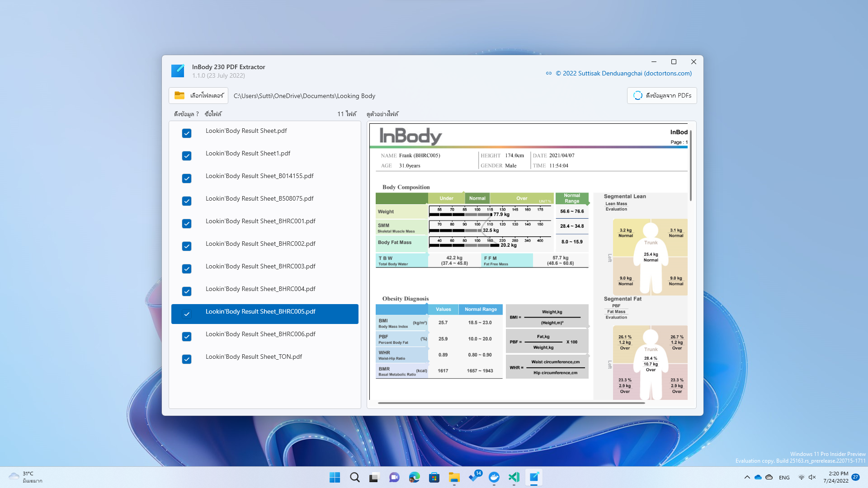
Task: Click the InBody 230 PDF Extractor app icon
Action: pos(178,71)
